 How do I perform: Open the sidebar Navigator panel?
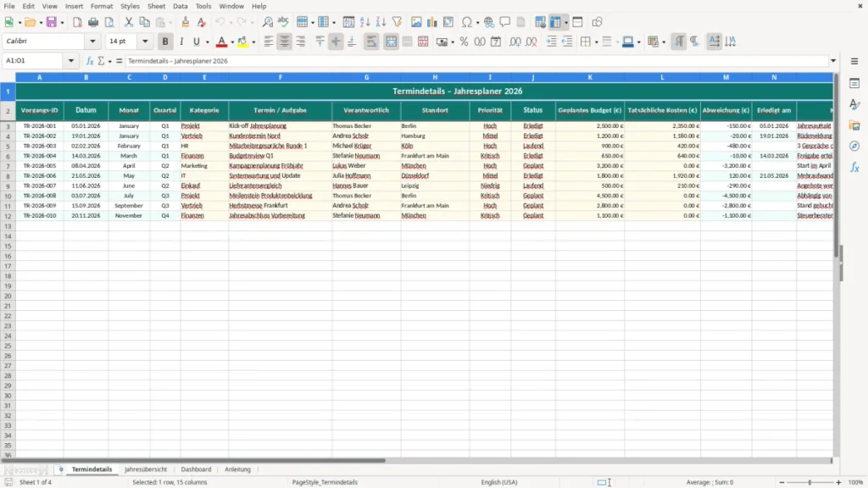coord(854,146)
